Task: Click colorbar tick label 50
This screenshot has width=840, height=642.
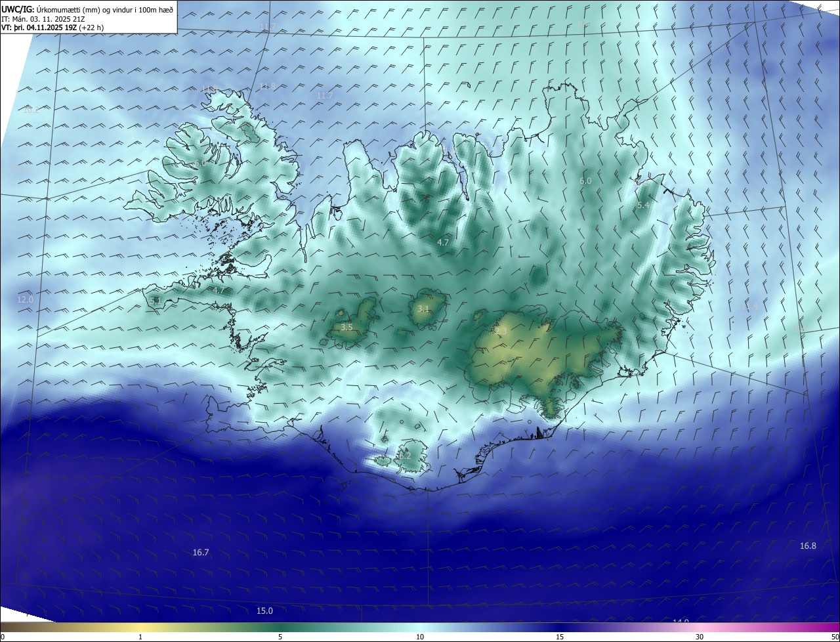Action: pos(835,637)
